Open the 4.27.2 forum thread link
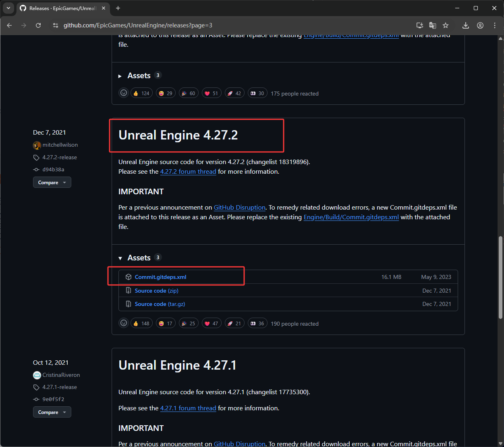 (x=188, y=172)
